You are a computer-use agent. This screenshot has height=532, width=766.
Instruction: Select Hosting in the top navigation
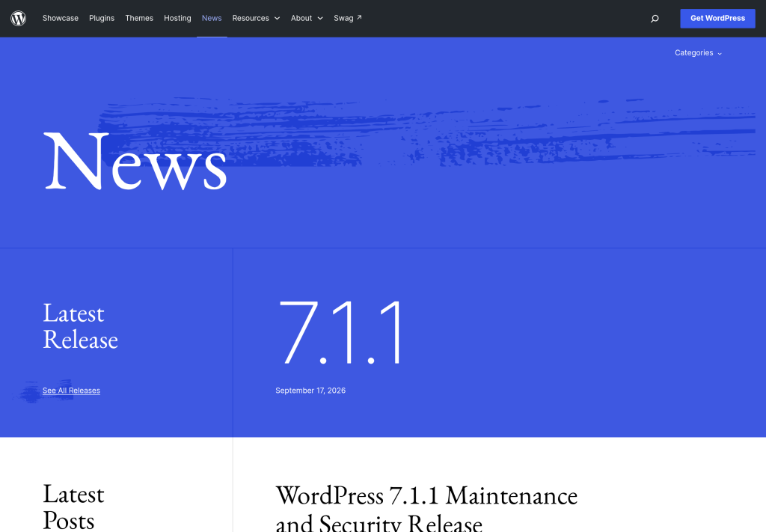point(177,18)
